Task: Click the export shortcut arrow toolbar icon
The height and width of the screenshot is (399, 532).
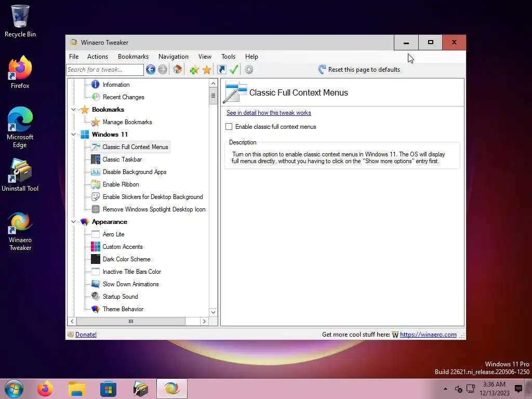Action: click(221, 70)
